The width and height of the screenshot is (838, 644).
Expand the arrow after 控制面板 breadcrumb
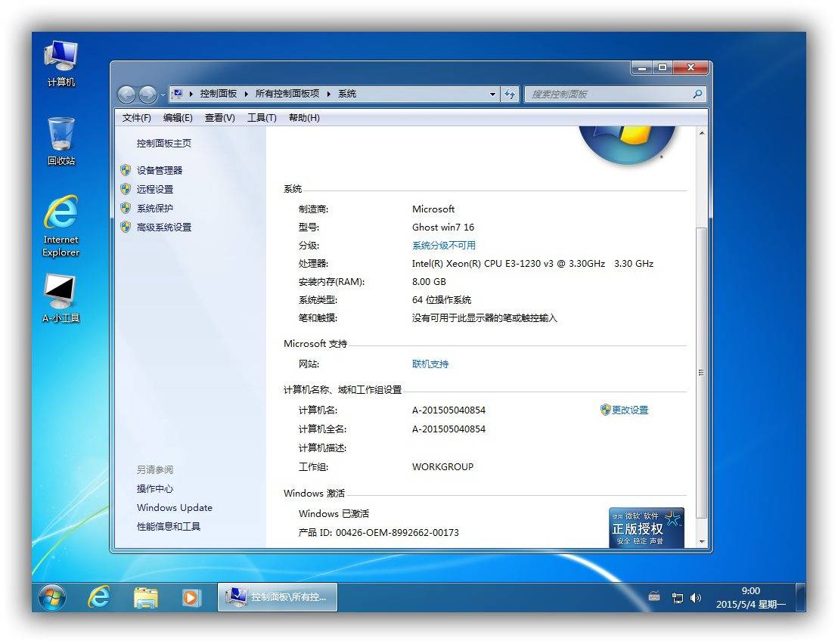(x=247, y=94)
